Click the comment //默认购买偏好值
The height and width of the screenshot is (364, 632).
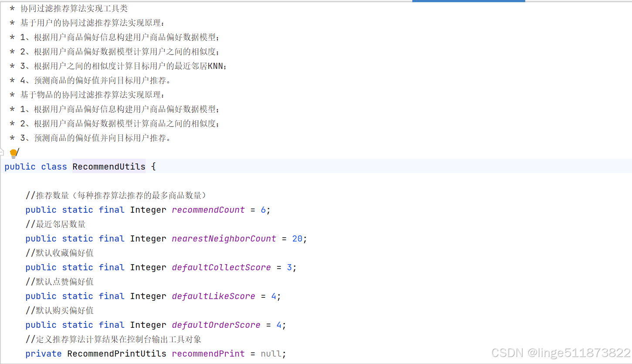[59, 310]
